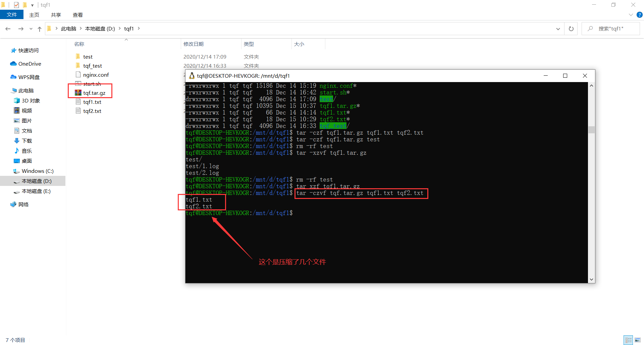Open 本地磁盘 (E:) drive in sidebar

point(36,191)
